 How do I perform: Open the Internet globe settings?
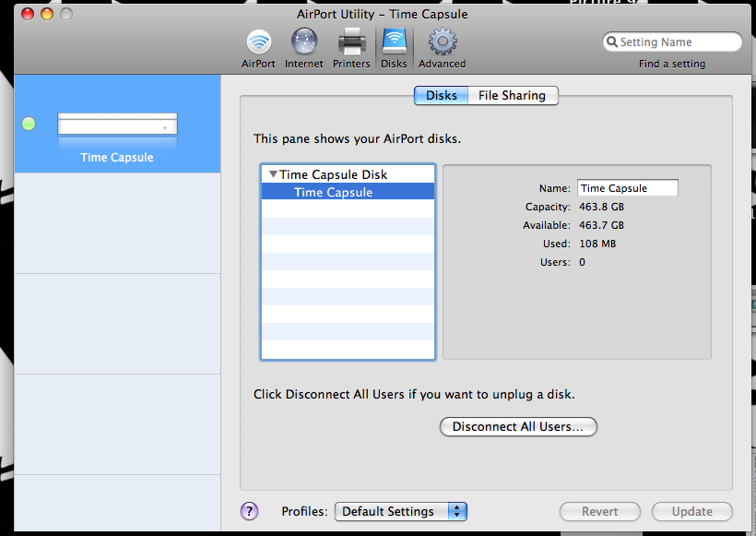pyautogui.click(x=303, y=48)
